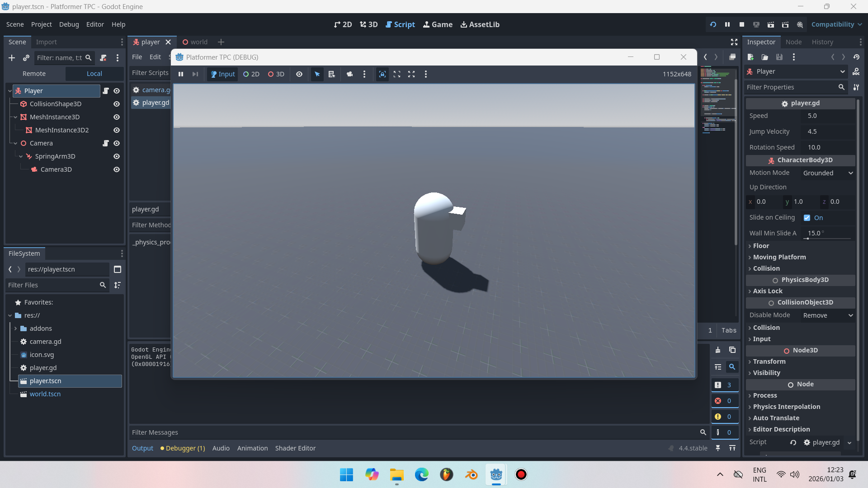Click the next frame step icon
The width and height of the screenshot is (868, 488).
tap(195, 74)
